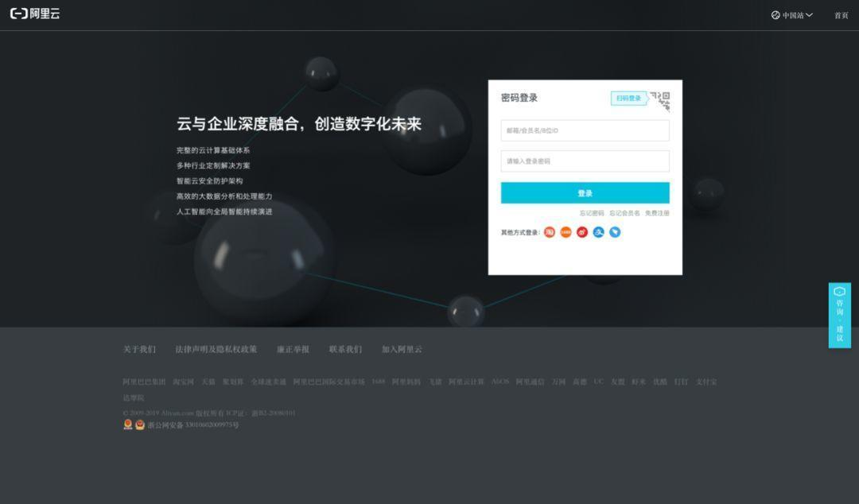This screenshot has width=859, height=504.
Task: Click the blue 登录 button
Action: pyautogui.click(x=585, y=193)
